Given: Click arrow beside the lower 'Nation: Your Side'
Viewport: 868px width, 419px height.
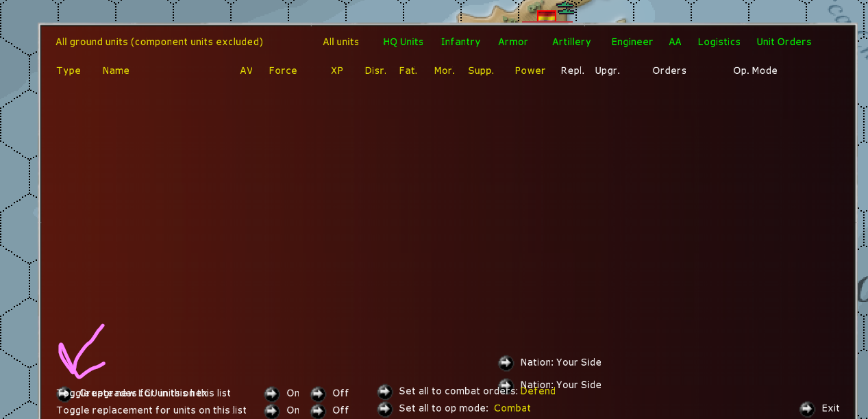Looking at the screenshot, I should point(506,385).
